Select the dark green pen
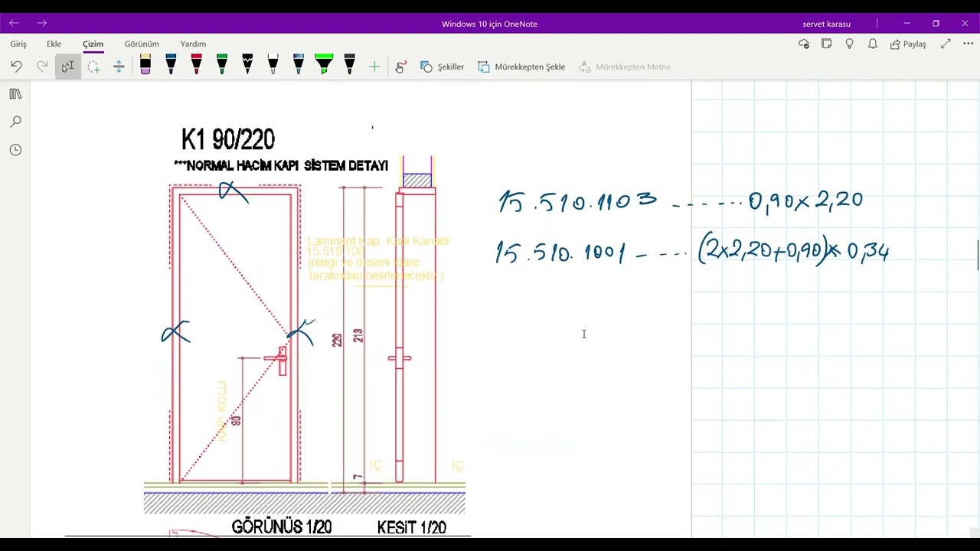Viewport: 980px width, 551px height. pyautogui.click(x=222, y=65)
